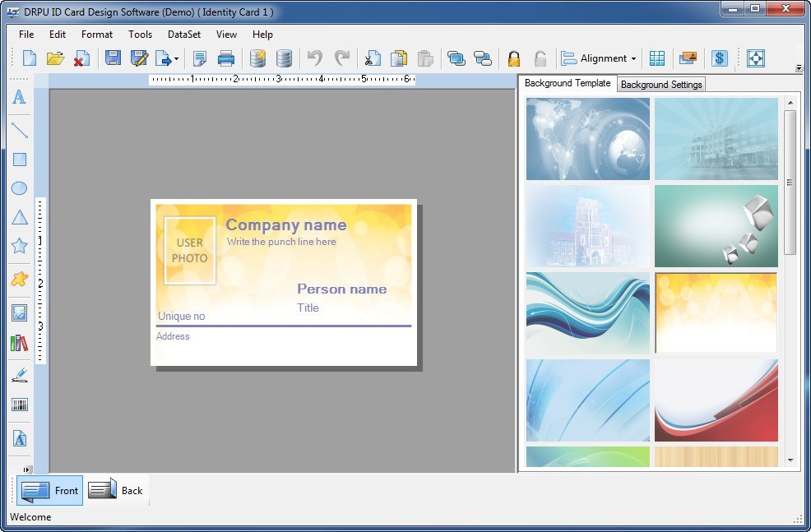Viewport: 811px width, 532px height.
Task: Choose the red wave background template
Action: pyautogui.click(x=716, y=400)
